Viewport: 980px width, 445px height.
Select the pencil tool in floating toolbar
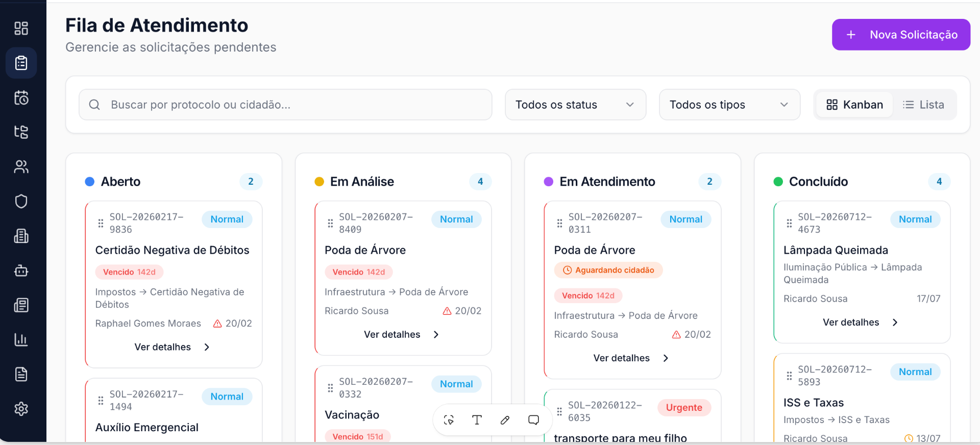505,420
